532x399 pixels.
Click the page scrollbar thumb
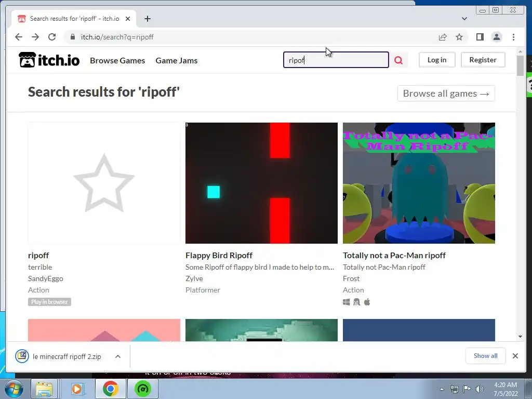520,65
